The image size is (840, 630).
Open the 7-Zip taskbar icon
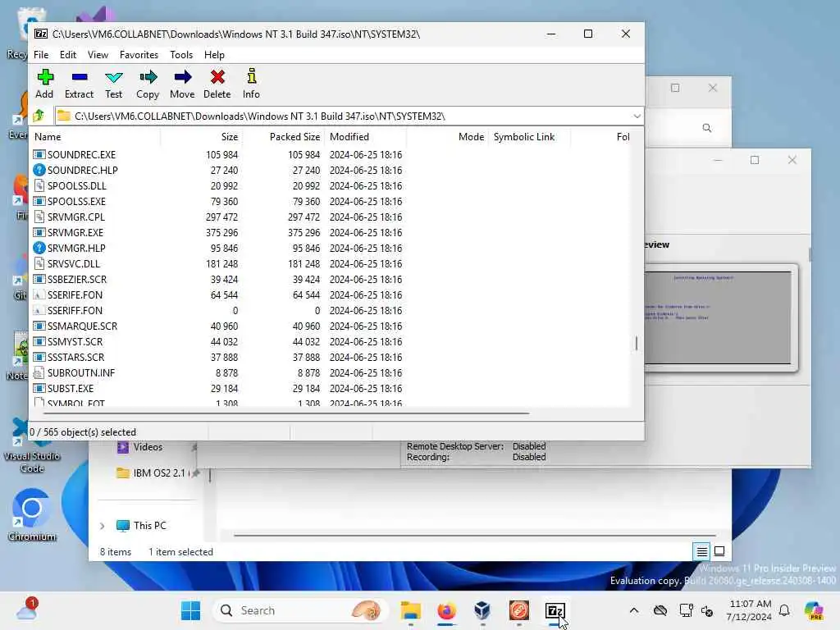click(x=555, y=610)
